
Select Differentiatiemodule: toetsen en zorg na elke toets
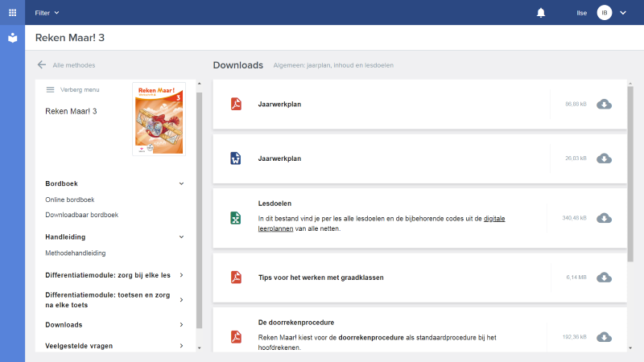tap(108, 299)
